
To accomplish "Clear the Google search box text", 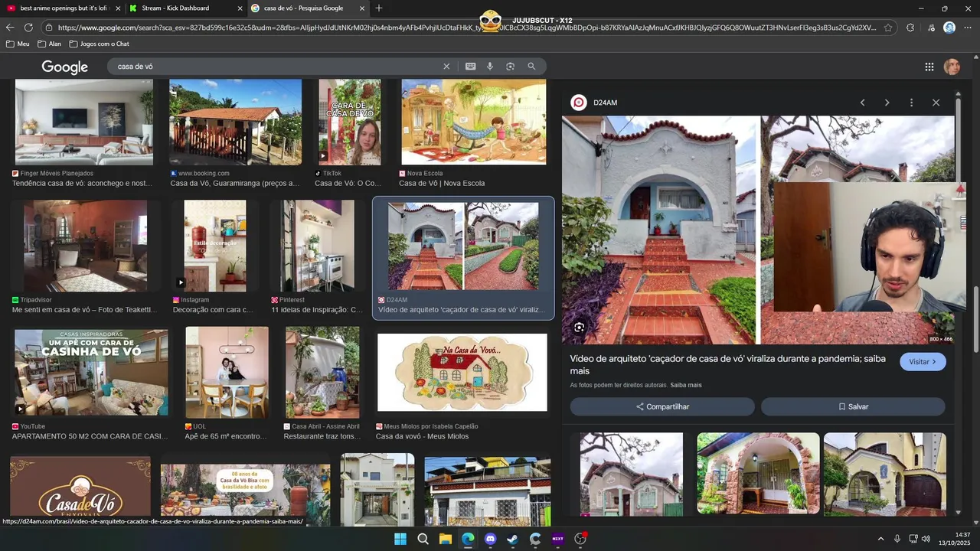I will pyautogui.click(x=446, y=67).
